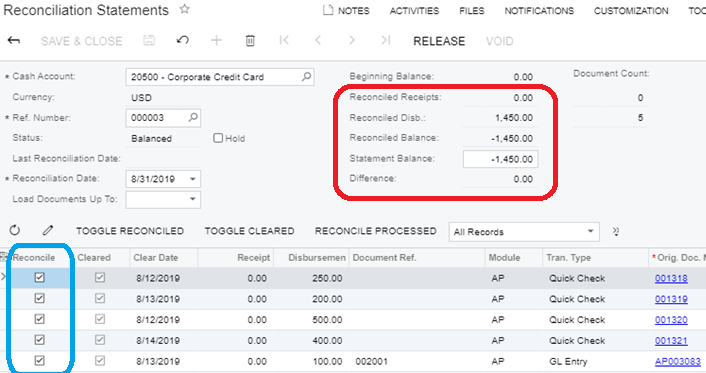This screenshot has height=373, width=706.
Task: Open the ACTIVITIES menu
Action: tap(414, 11)
